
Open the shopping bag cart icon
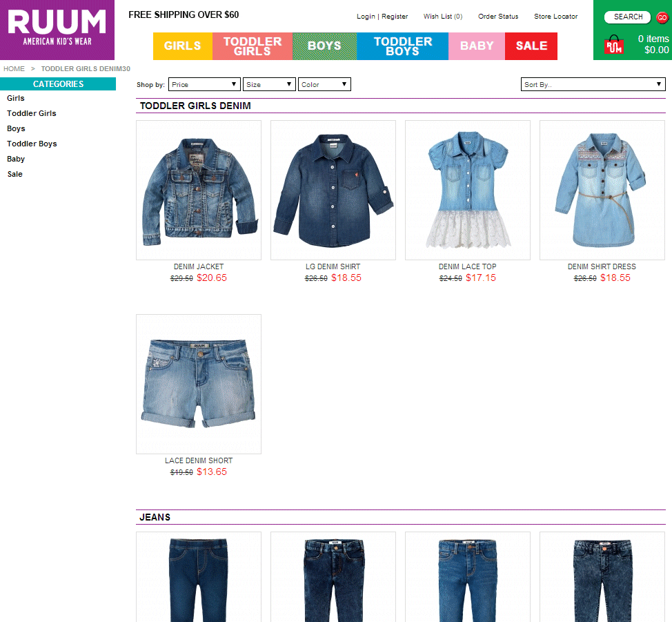point(614,44)
